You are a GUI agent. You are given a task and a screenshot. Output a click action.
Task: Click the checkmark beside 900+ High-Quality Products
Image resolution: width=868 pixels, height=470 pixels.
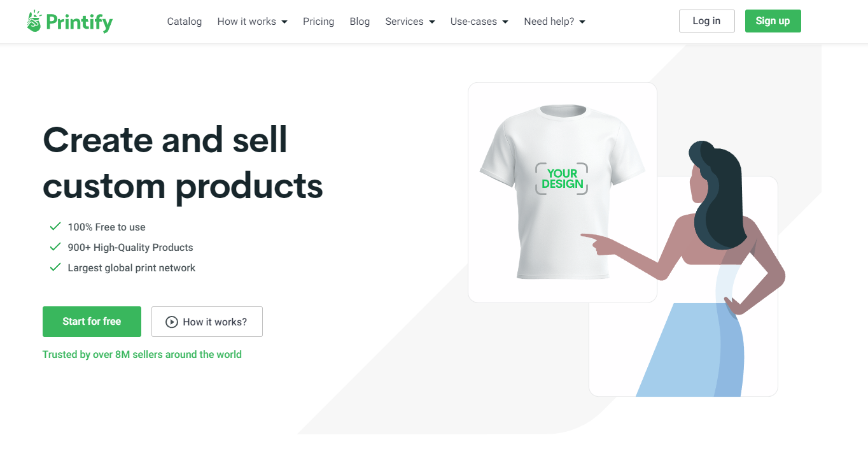[55, 247]
